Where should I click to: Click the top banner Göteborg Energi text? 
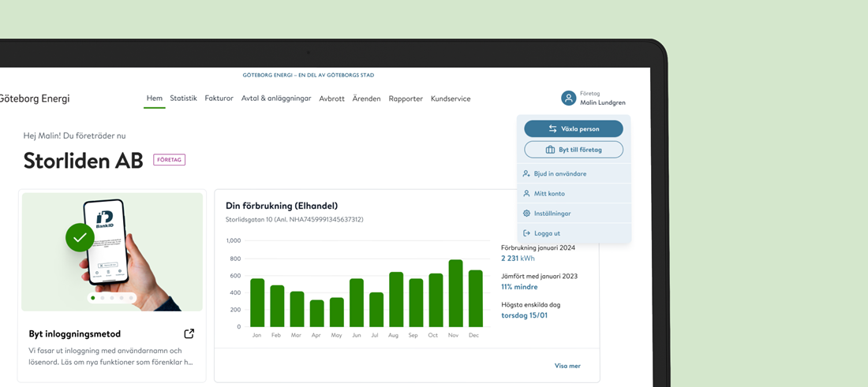(309, 75)
